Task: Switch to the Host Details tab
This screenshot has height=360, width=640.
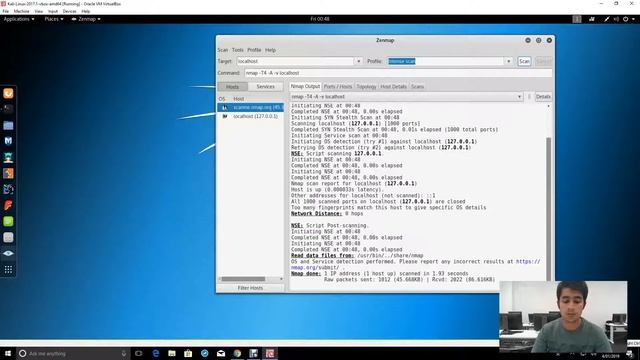Action: click(393, 87)
